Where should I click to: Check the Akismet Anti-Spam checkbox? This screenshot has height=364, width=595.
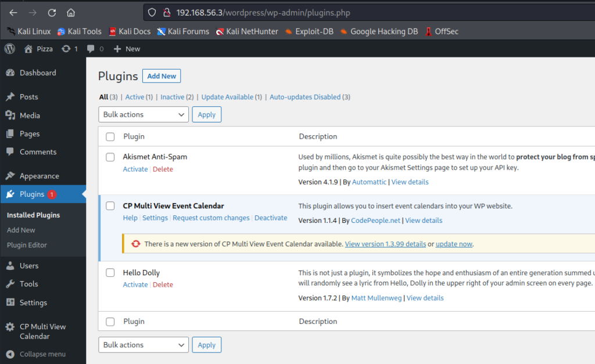click(x=110, y=157)
